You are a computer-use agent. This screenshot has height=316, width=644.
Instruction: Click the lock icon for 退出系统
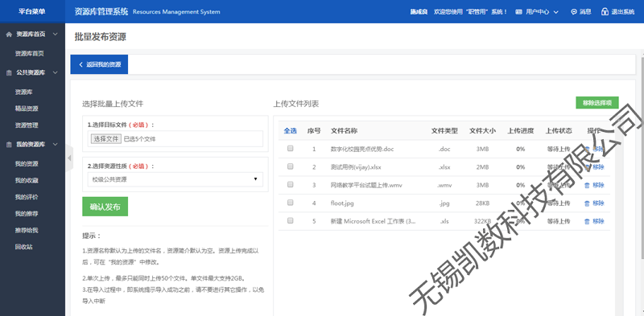click(x=605, y=11)
